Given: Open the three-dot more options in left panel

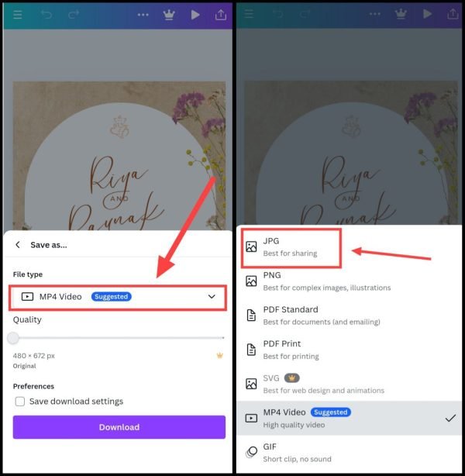Looking at the screenshot, I should pos(143,15).
